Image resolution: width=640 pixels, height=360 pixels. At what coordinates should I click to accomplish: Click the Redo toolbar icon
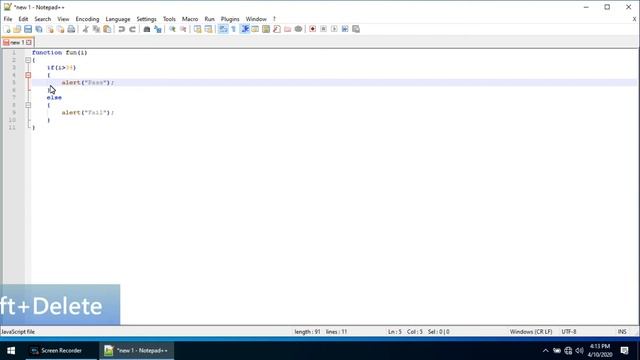coord(132,29)
